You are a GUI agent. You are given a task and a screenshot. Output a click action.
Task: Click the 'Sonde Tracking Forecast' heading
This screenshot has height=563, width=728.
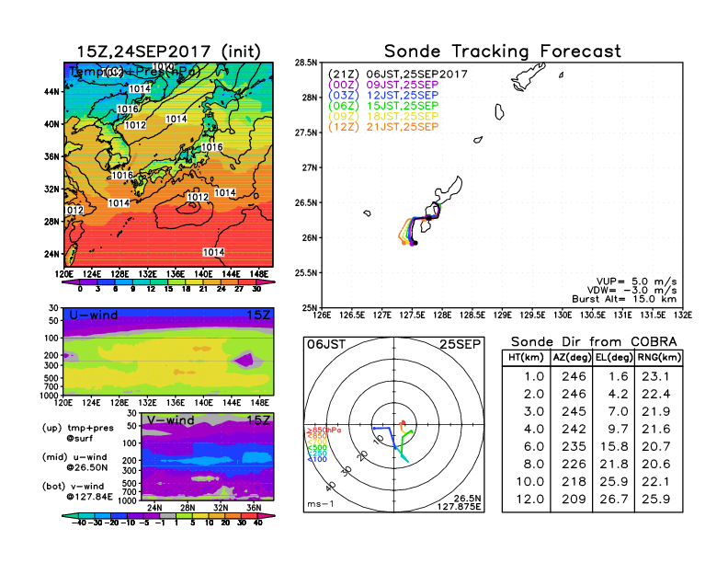pyautogui.click(x=503, y=52)
